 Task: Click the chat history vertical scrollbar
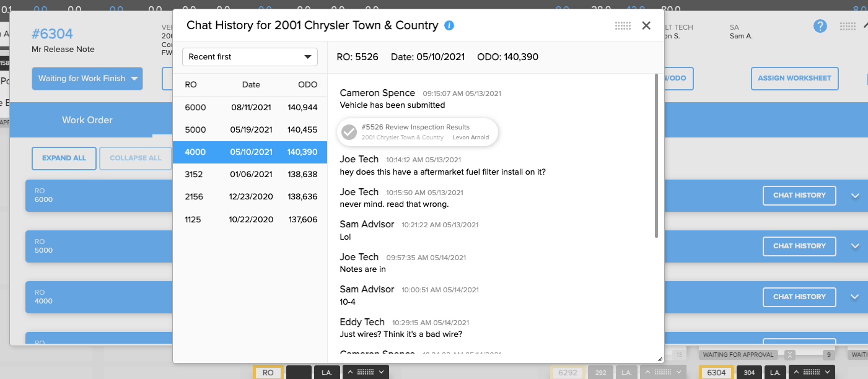tap(657, 155)
